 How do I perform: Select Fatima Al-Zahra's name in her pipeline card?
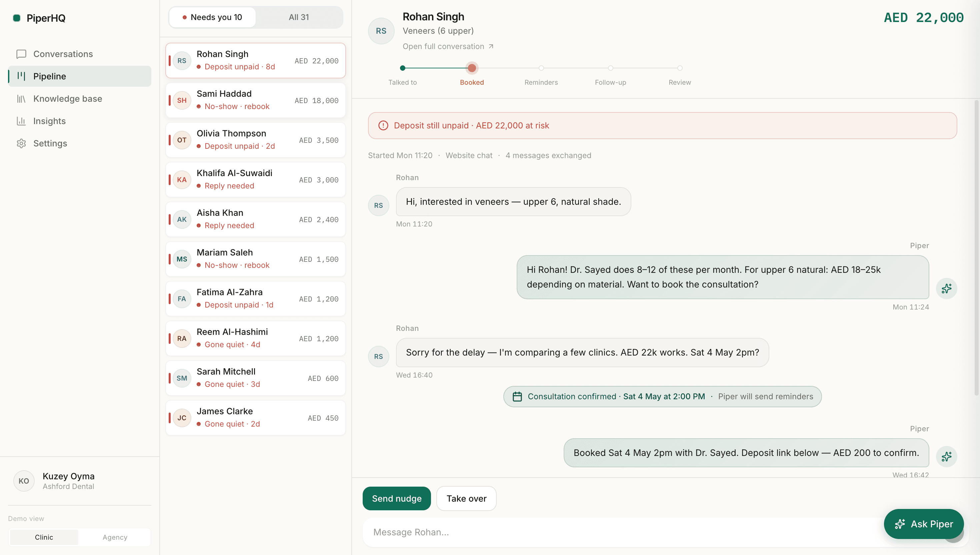click(x=230, y=292)
